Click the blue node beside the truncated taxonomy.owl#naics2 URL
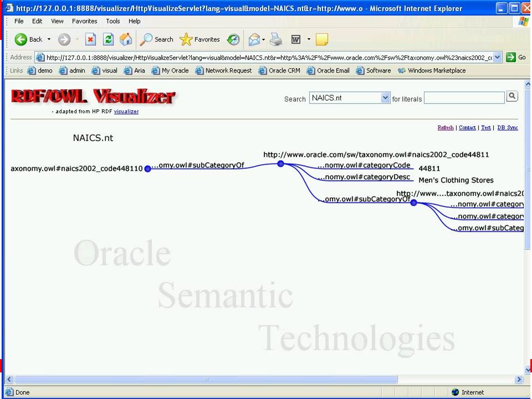Screen dimensions: 532x399 [413, 203]
